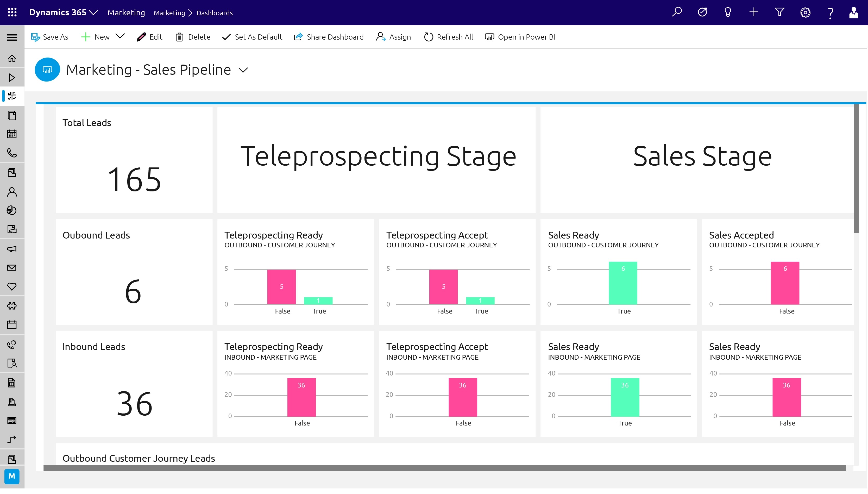This screenshot has width=868, height=494.
Task: Click the search magnifier icon
Action: point(677,12)
